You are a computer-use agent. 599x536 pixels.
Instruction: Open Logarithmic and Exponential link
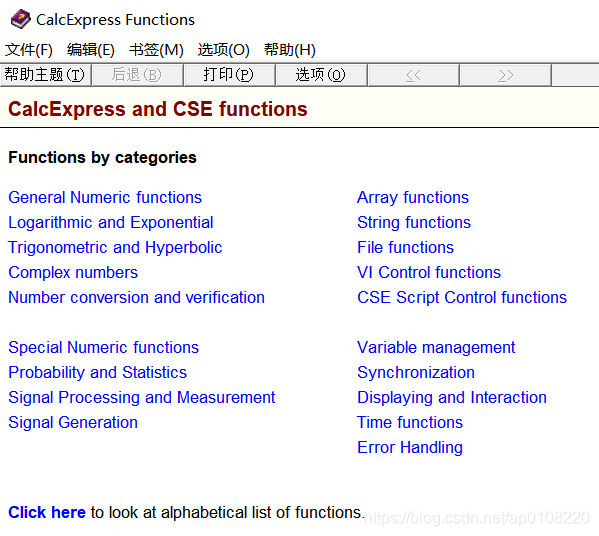(x=111, y=223)
